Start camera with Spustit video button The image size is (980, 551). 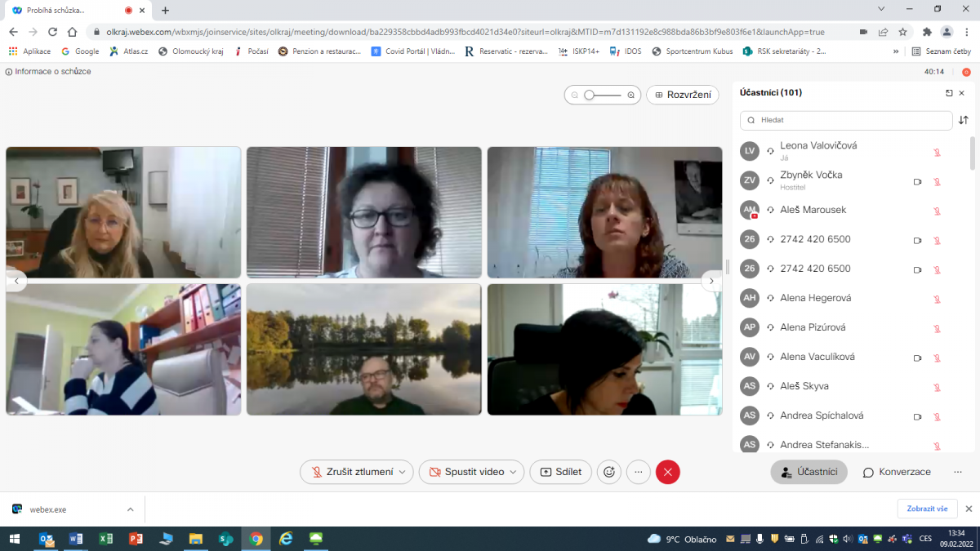[x=465, y=472]
